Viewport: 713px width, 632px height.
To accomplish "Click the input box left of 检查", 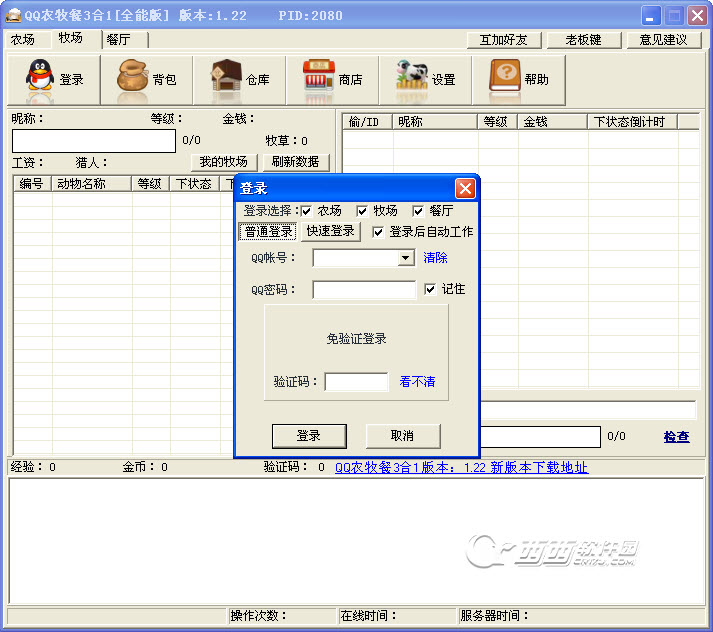I will click(541, 437).
